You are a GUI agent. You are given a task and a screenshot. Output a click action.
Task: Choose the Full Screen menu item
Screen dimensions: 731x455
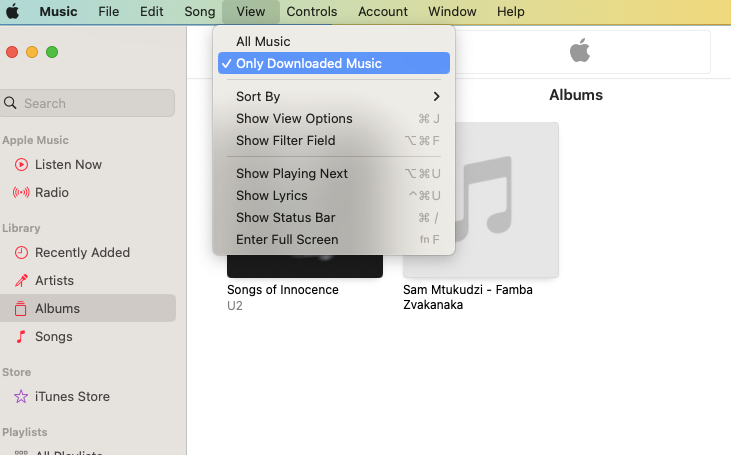point(333,239)
